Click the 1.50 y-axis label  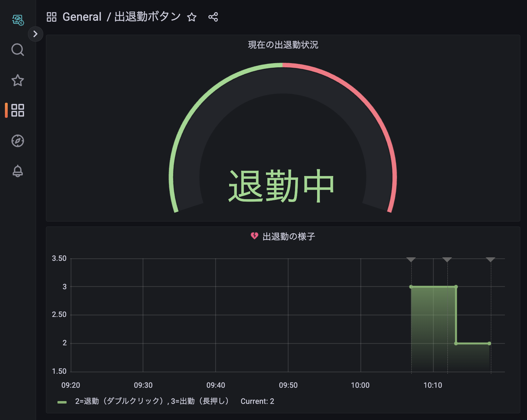pos(59,371)
